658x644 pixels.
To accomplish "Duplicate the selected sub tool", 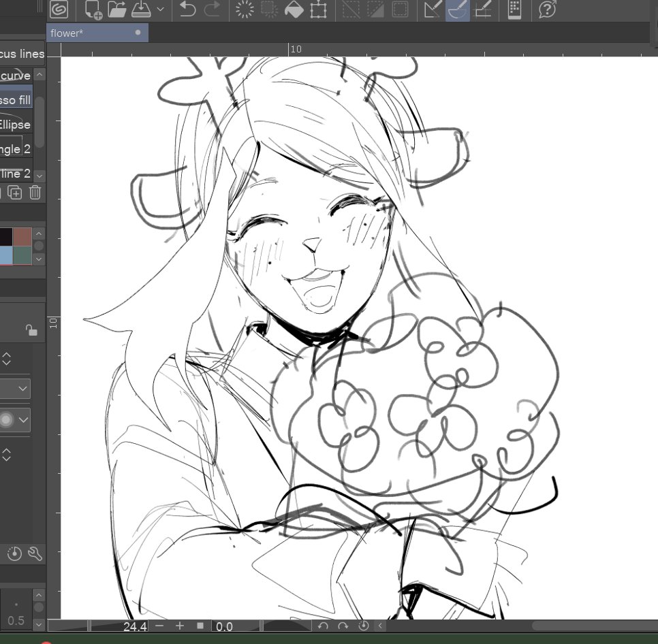I will click(15, 193).
